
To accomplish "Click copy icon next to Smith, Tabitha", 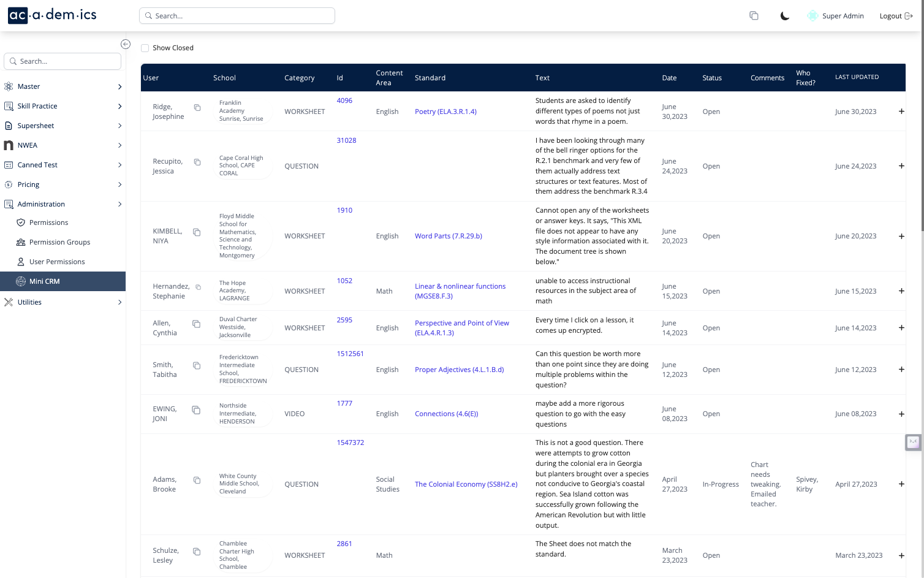I will pos(197,365).
